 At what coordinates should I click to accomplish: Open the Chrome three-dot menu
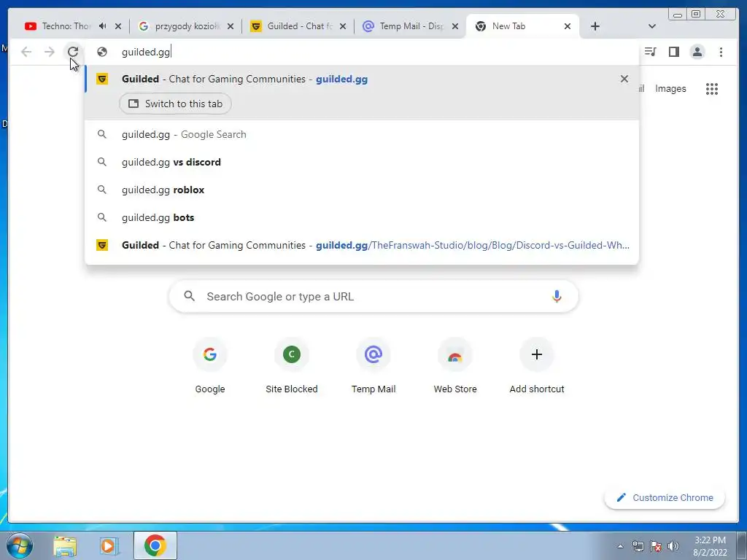[x=721, y=52]
